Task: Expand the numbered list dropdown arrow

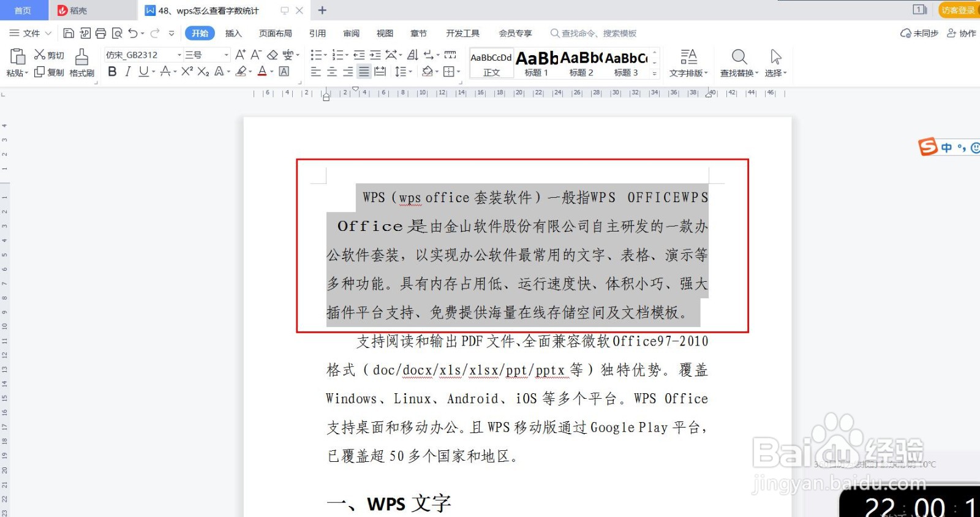Action: [346, 55]
